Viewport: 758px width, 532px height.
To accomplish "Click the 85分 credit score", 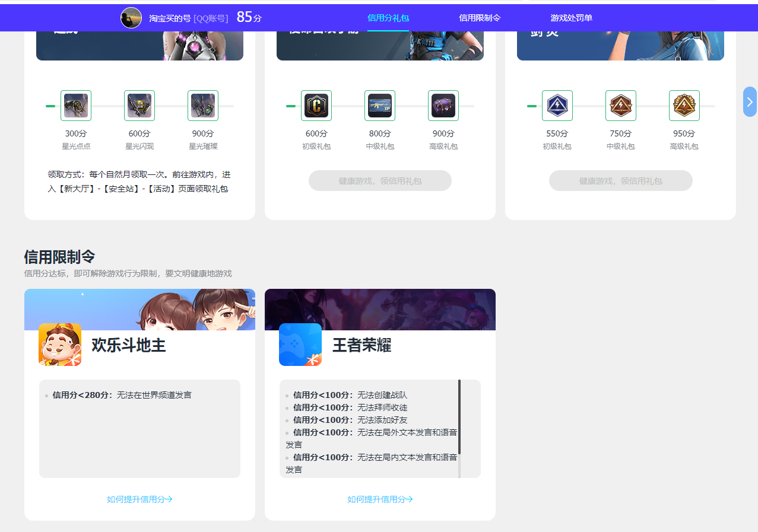I will [249, 17].
